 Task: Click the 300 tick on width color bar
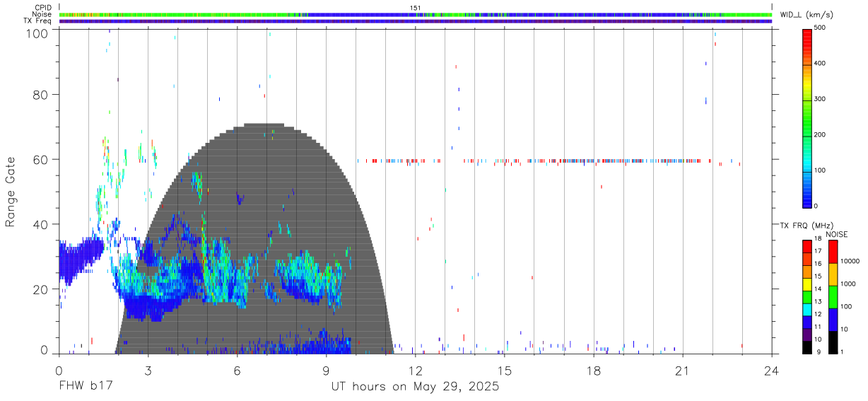[x=821, y=99]
